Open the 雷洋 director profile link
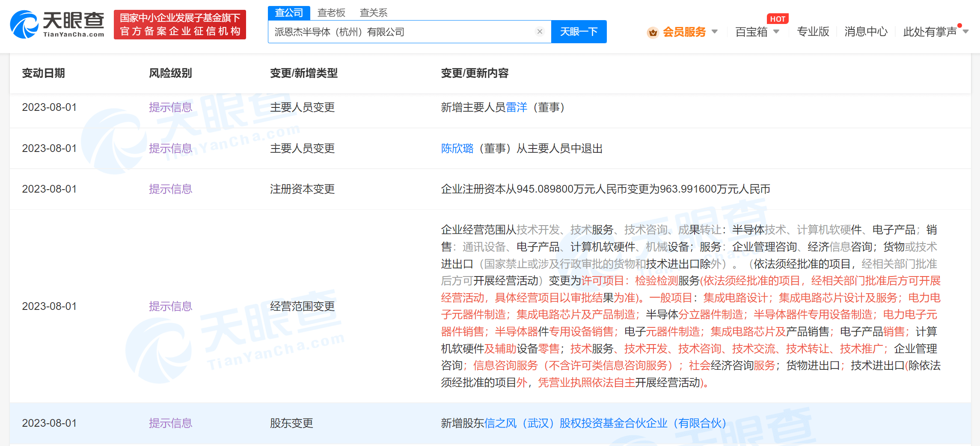Viewport: 980px width, 446px height. coord(517,107)
